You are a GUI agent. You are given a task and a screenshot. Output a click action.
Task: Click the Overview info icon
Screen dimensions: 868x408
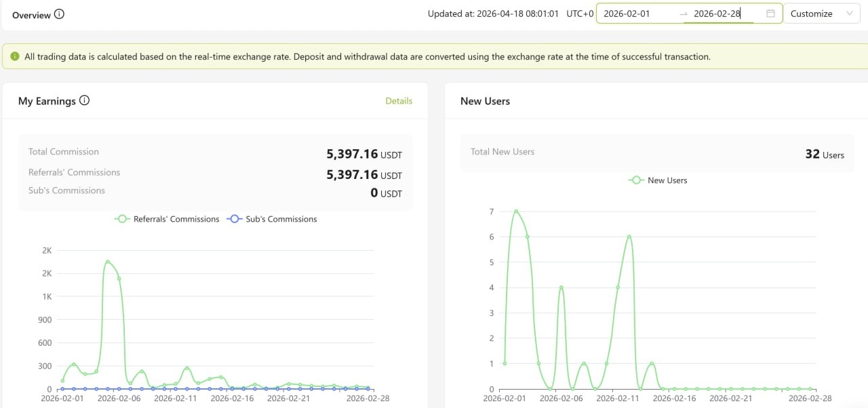pos(59,14)
